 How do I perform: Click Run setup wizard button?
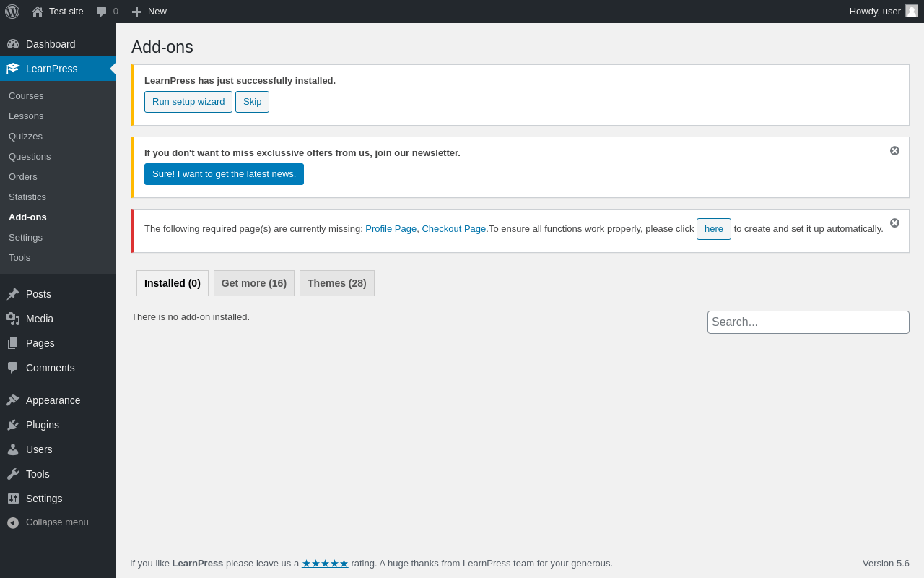pos(188,102)
